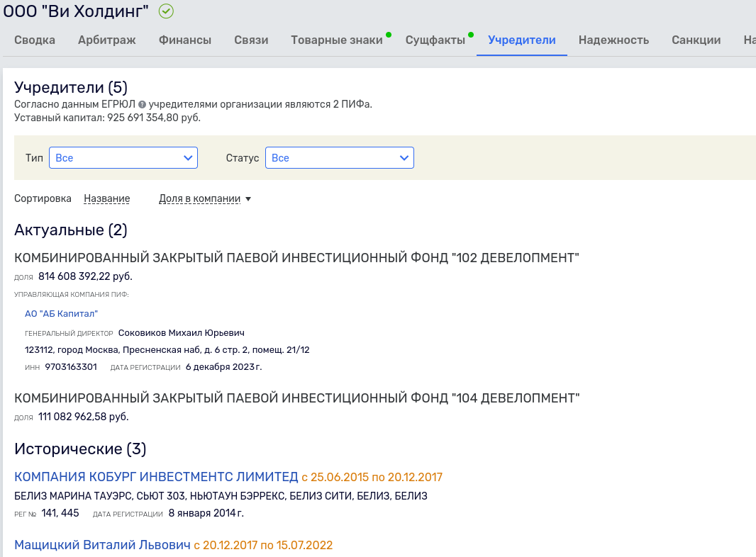Image resolution: width=756 pixels, height=557 pixels.
Task: Click the Исторические (3) section heading
Action: pyautogui.click(x=80, y=449)
